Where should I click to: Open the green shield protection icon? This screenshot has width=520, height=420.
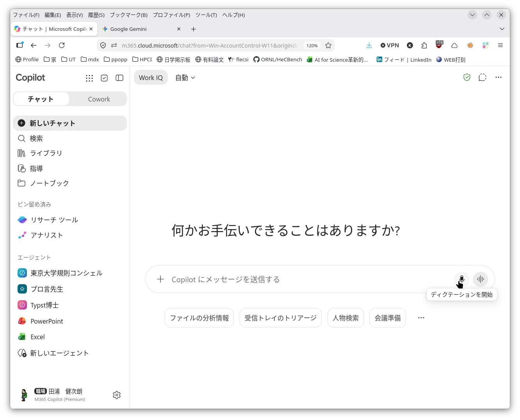click(467, 77)
